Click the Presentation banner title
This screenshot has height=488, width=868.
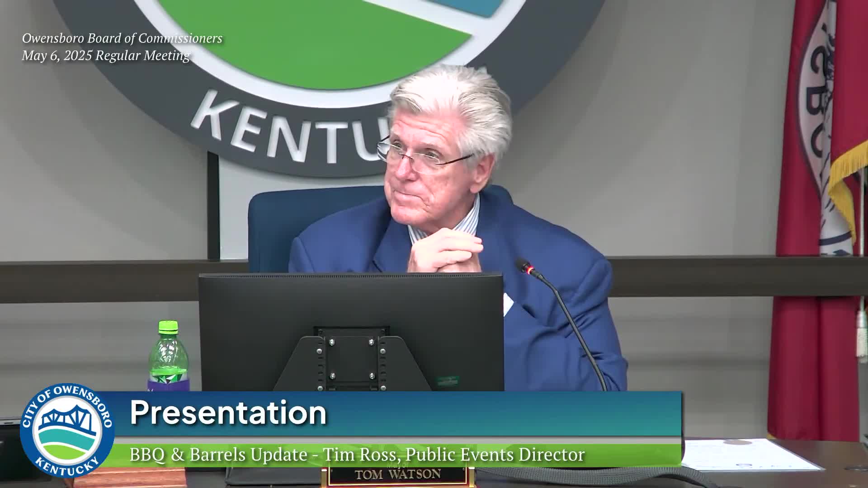click(228, 413)
